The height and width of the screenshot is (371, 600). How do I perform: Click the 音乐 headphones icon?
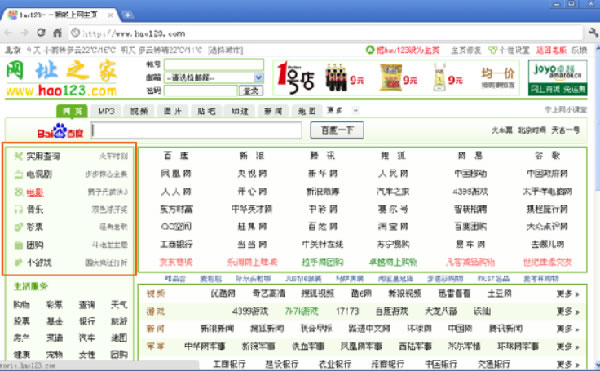pyautogui.click(x=18, y=209)
